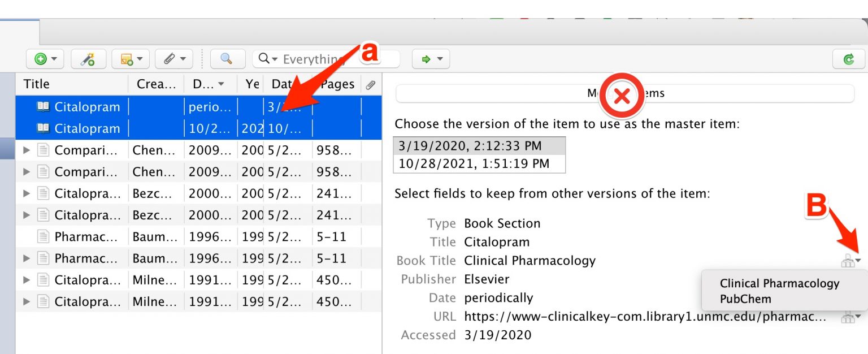Select the Add Item by Identifier wand icon
Viewport: 868px width, 354px height.
(x=88, y=58)
